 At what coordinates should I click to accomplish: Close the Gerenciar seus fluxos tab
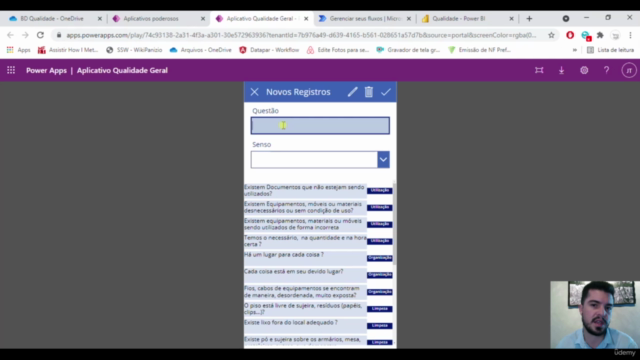pyautogui.click(x=409, y=18)
